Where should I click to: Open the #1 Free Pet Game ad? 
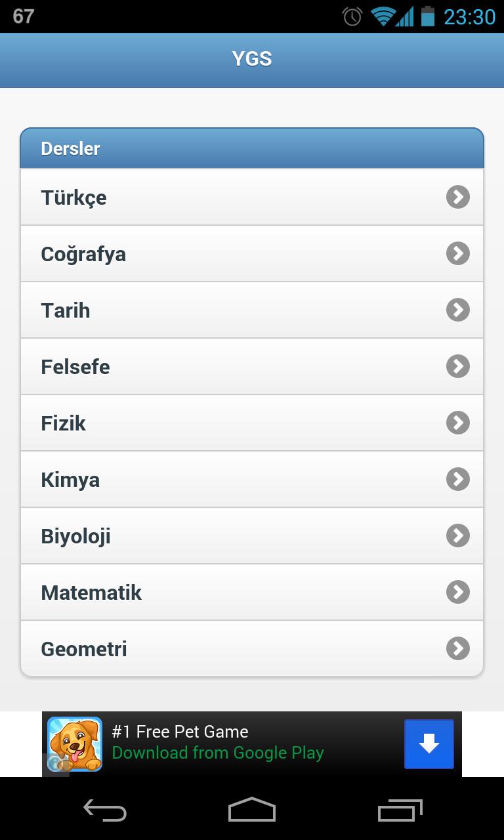click(x=180, y=732)
